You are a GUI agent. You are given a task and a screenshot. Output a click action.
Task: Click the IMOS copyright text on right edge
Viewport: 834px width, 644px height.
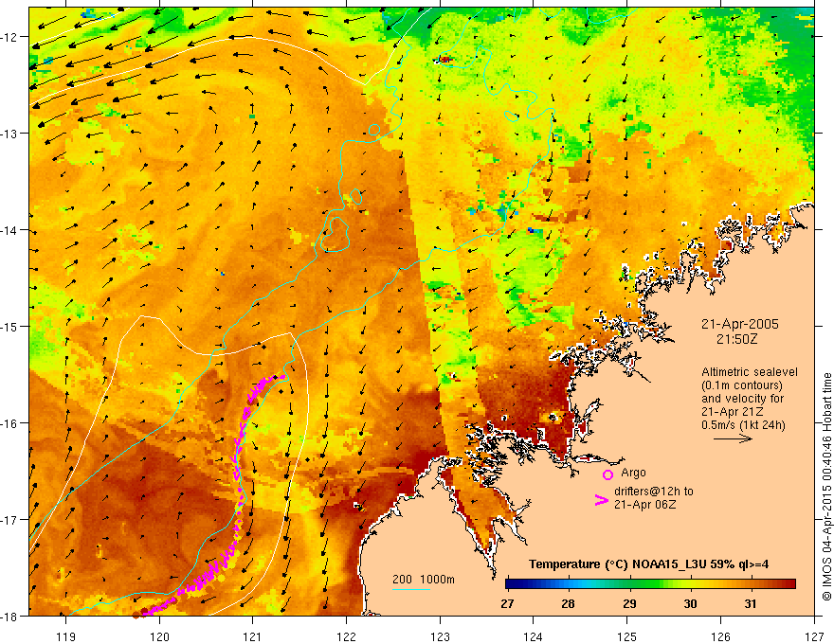click(826, 486)
